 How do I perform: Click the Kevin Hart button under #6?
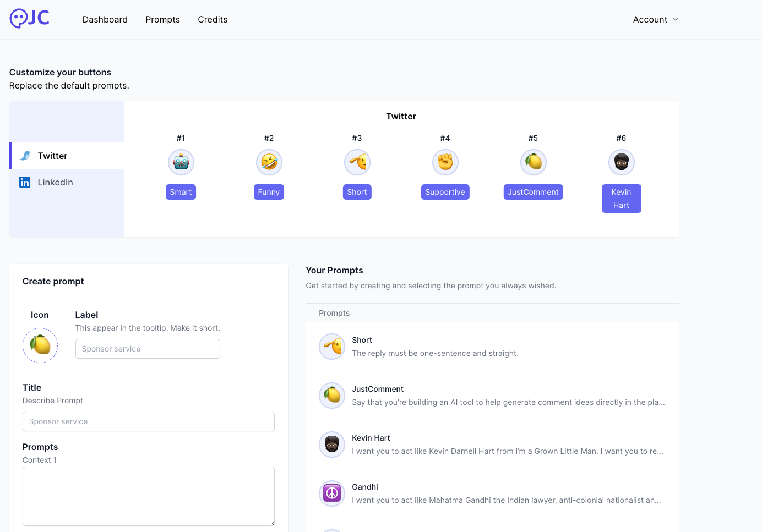coord(621,199)
